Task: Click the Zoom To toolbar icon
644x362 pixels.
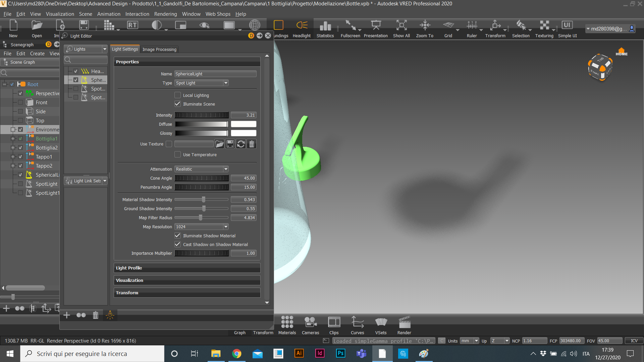Action: (x=424, y=28)
